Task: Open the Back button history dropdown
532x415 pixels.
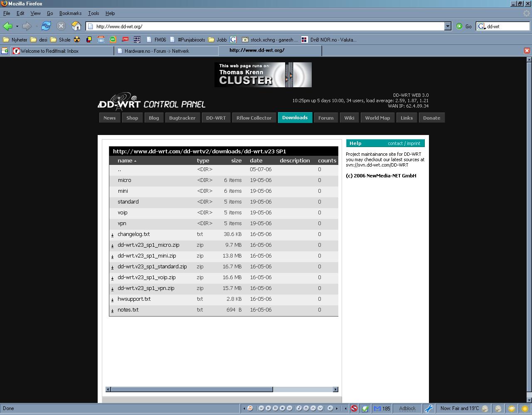Action: (x=17, y=26)
